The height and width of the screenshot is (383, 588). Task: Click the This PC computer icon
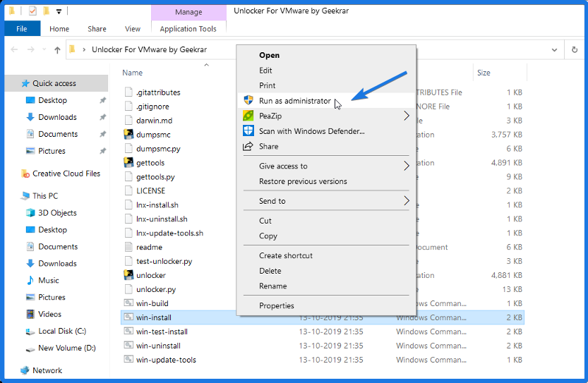(25, 195)
